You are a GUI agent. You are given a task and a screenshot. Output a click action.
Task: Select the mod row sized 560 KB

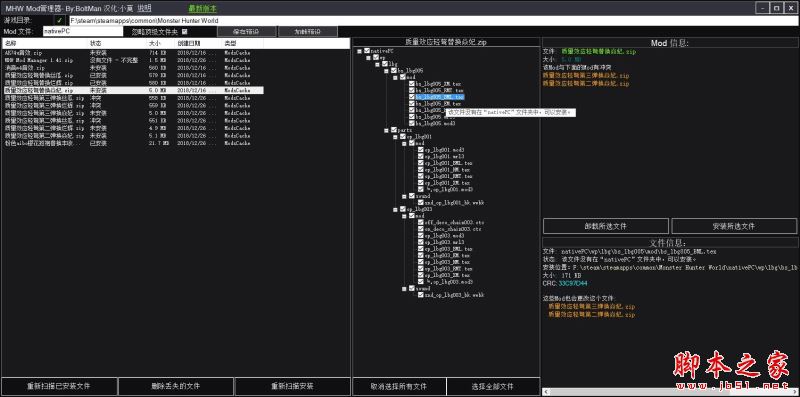coord(133,67)
